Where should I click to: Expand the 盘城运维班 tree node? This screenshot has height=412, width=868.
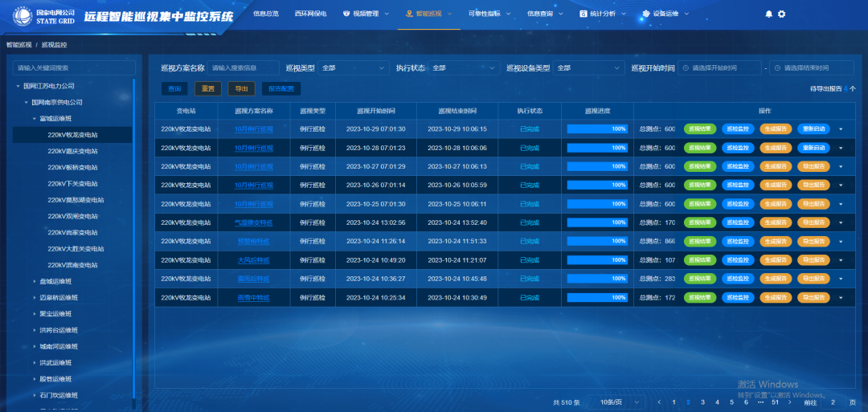[x=35, y=281]
